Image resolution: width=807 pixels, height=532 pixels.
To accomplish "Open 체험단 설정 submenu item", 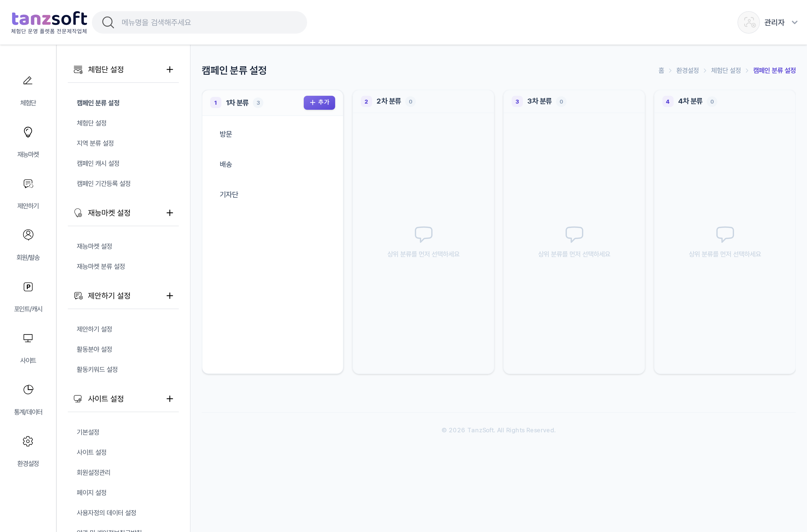I will [x=92, y=123].
